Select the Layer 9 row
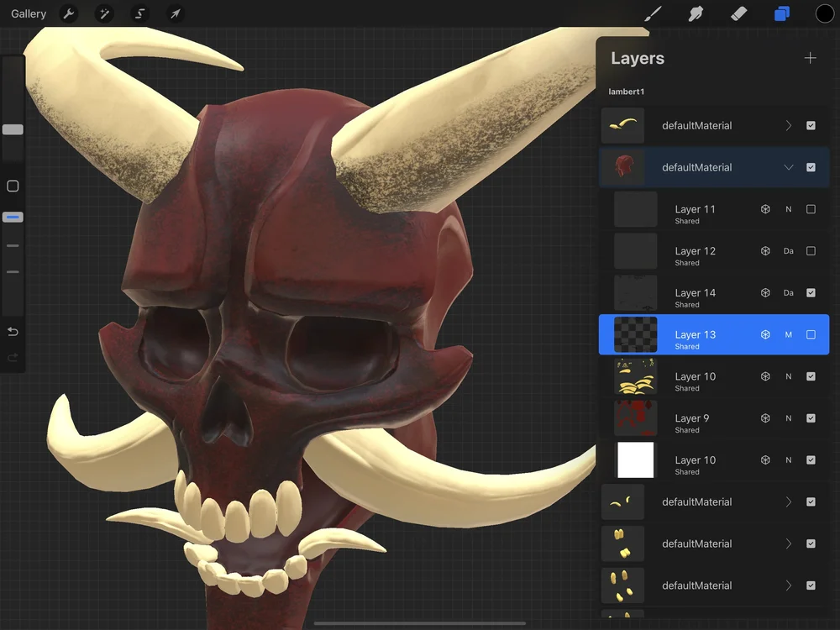 coord(714,417)
